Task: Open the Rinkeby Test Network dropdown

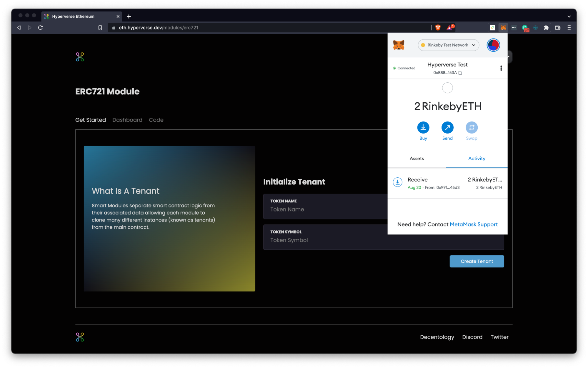Action: click(448, 45)
